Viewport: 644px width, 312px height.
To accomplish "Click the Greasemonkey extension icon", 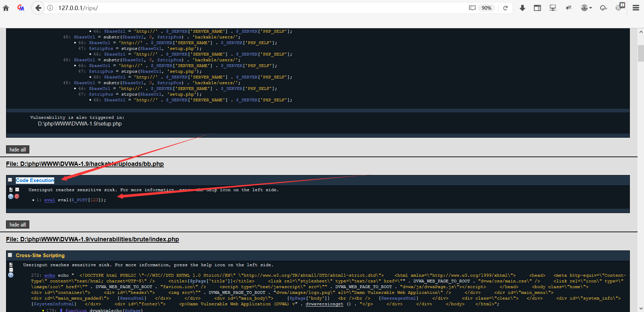I will click(x=21, y=8).
